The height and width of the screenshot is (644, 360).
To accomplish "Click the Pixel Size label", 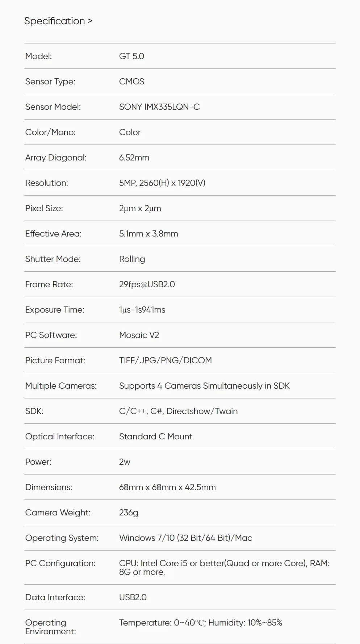I will (44, 208).
